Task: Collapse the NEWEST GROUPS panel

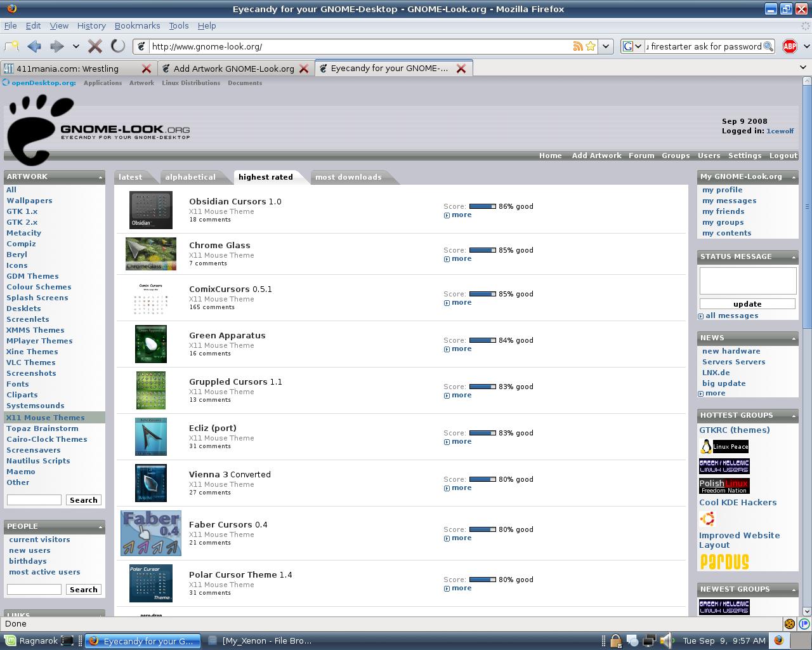Action: point(794,590)
